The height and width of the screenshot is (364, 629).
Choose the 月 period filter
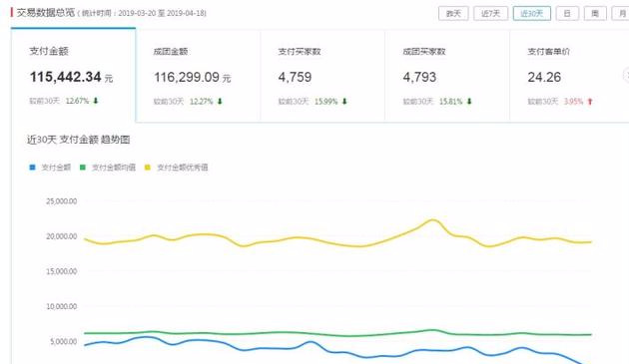pyautogui.click(x=621, y=14)
